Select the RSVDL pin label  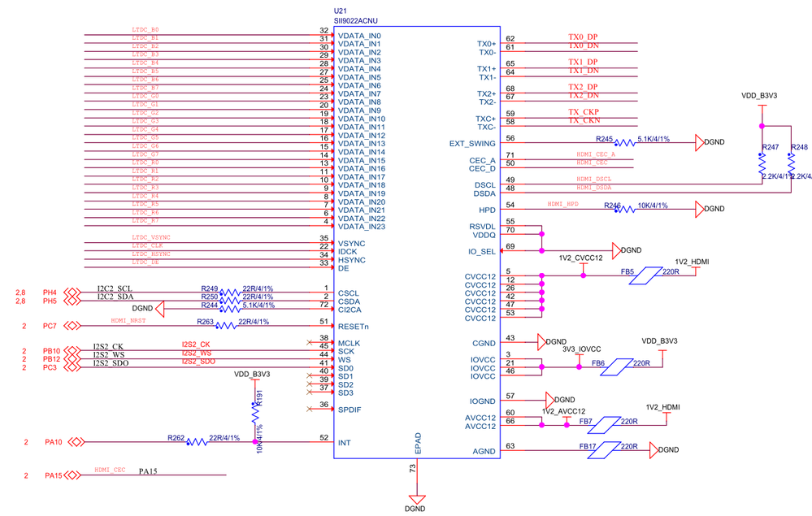(x=483, y=227)
